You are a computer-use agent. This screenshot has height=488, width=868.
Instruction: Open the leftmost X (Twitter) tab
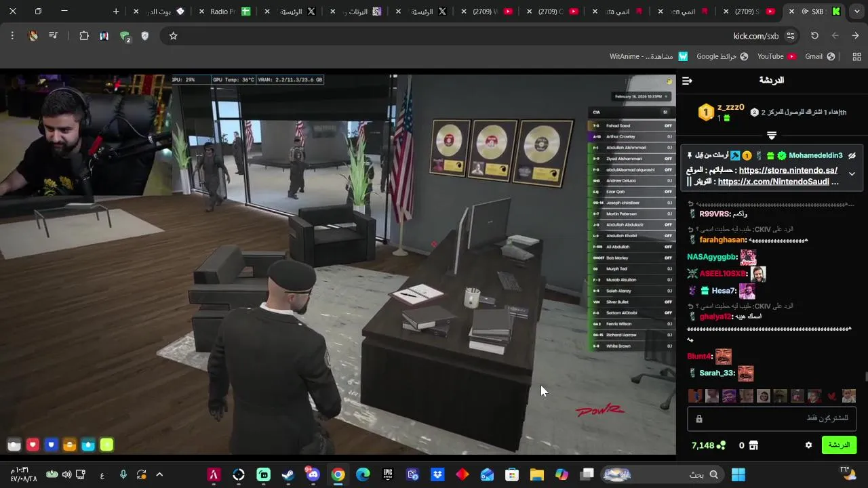point(292,12)
